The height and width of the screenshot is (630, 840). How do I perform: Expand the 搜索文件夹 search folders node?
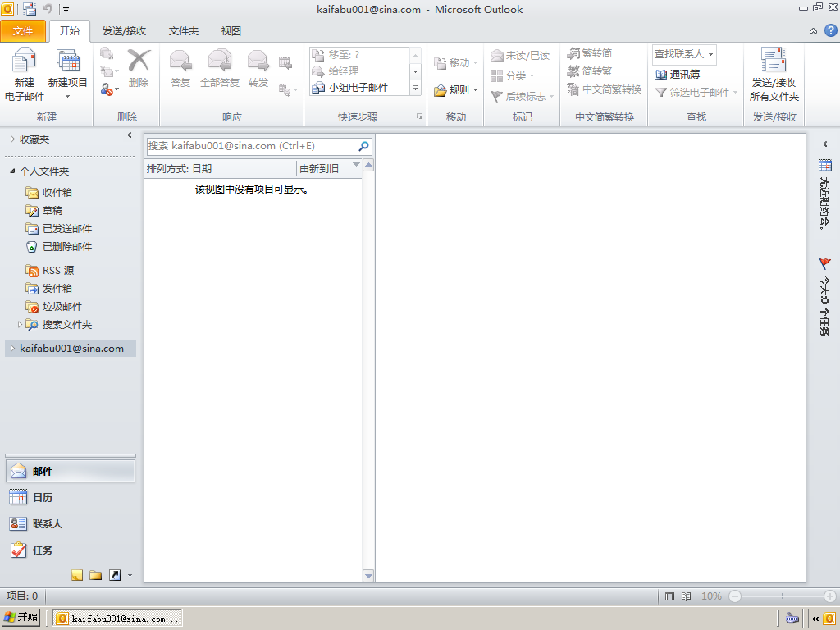(20, 324)
